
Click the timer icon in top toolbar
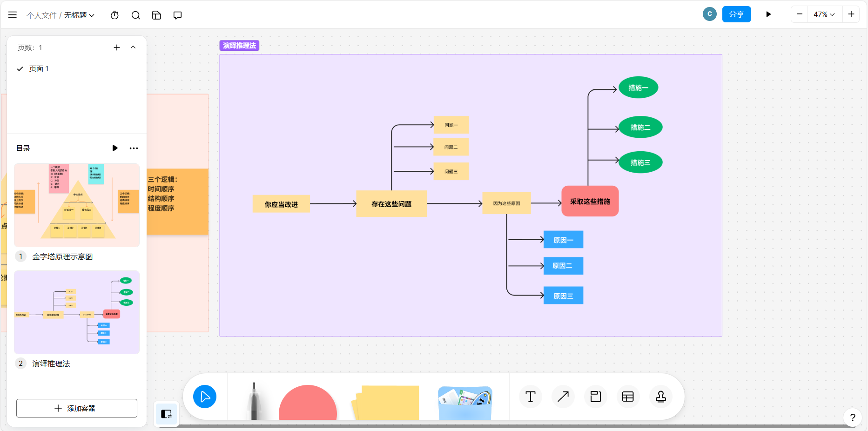tap(114, 15)
